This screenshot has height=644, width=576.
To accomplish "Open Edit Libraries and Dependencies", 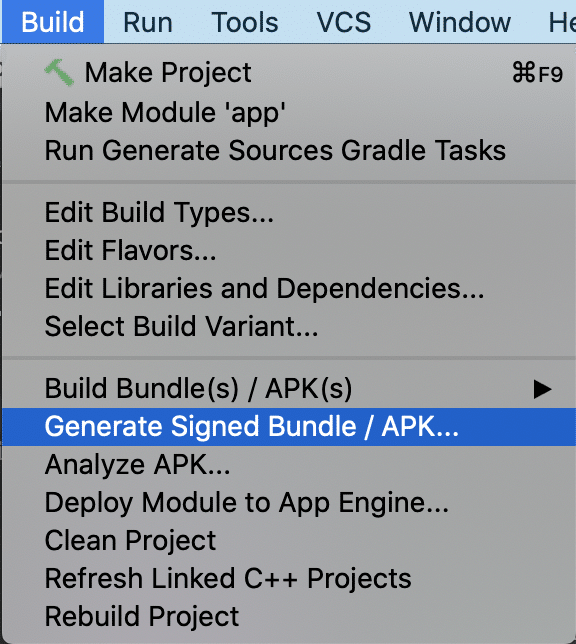I will click(x=289, y=288).
